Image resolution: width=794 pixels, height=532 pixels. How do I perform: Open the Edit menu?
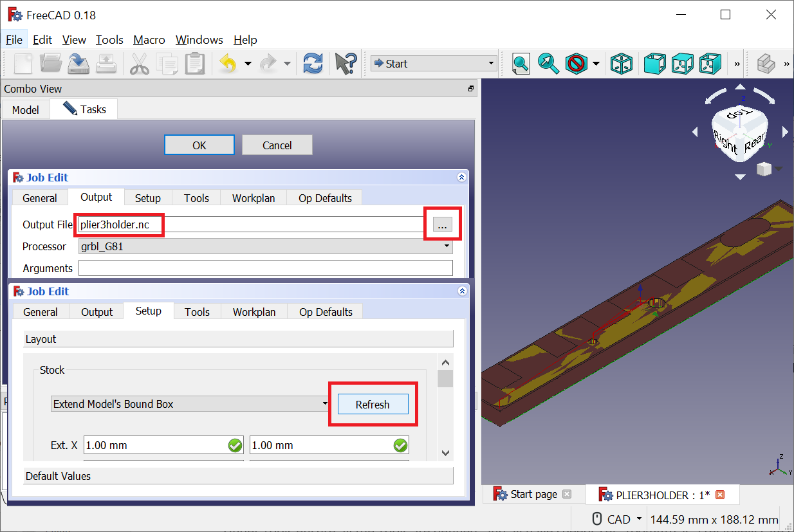(42, 40)
